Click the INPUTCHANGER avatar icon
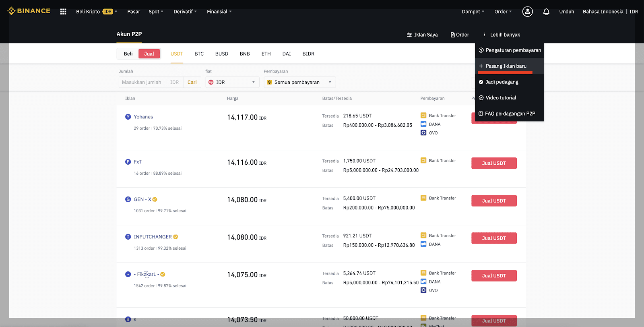Viewport: 644px width, 327px height. click(128, 237)
